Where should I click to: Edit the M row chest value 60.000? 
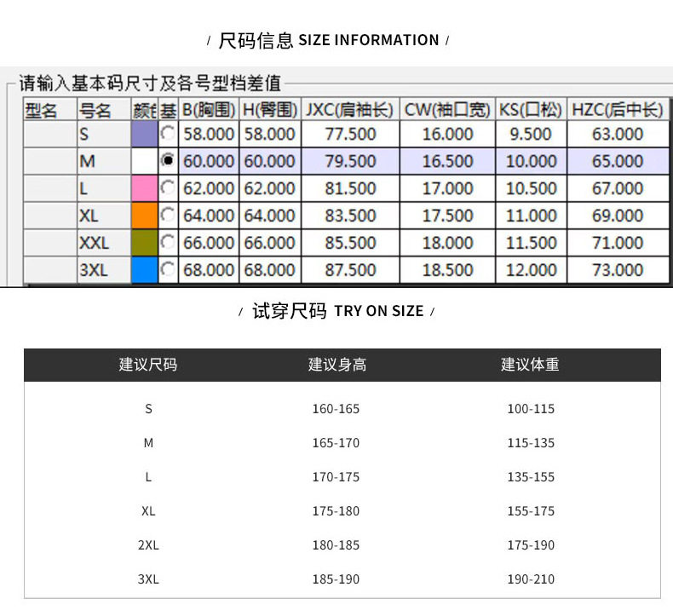coord(208,161)
